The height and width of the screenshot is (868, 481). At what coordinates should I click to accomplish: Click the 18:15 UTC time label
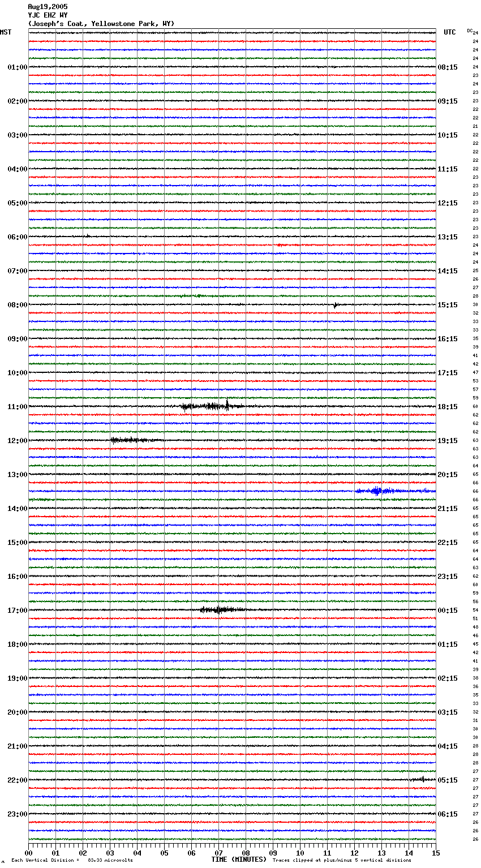point(448,407)
